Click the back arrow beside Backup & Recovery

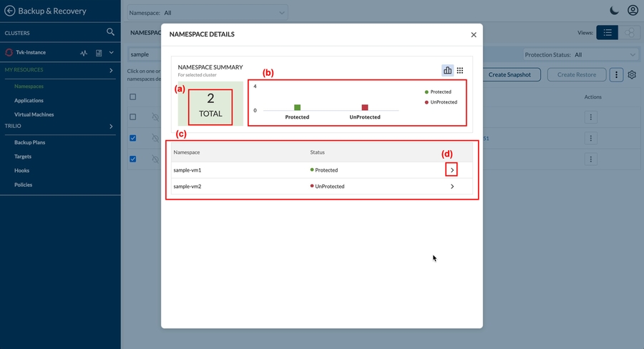(9, 11)
